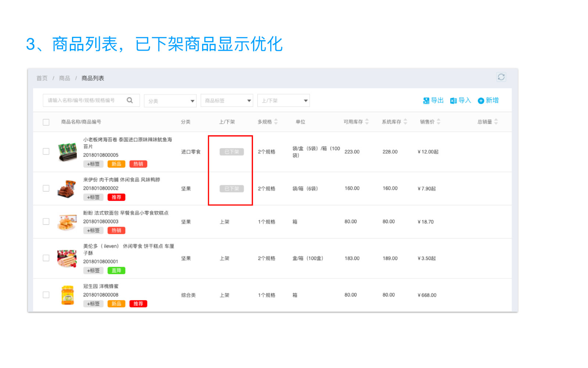The height and width of the screenshot is (368, 588).
Task: Click the 直降 green tag
Action: (x=116, y=270)
